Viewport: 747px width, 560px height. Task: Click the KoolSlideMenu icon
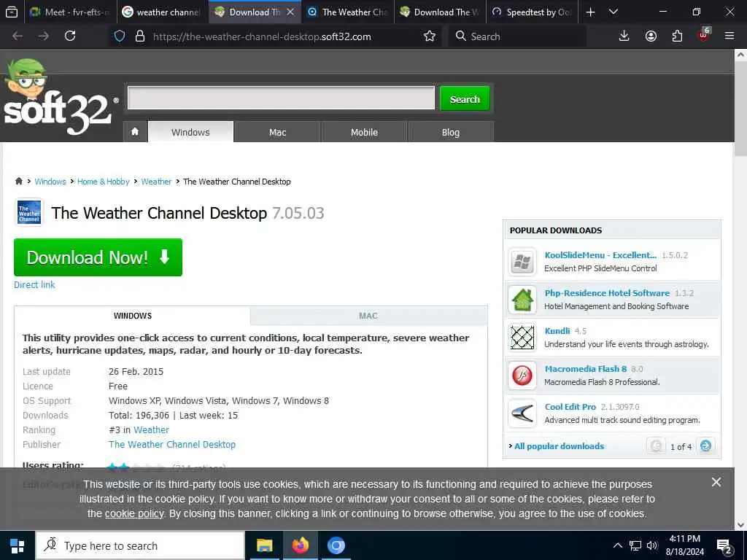(522, 262)
